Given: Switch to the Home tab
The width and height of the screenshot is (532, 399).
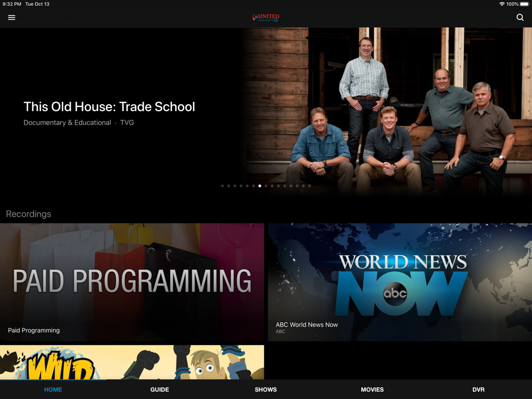Looking at the screenshot, I should pos(53,389).
